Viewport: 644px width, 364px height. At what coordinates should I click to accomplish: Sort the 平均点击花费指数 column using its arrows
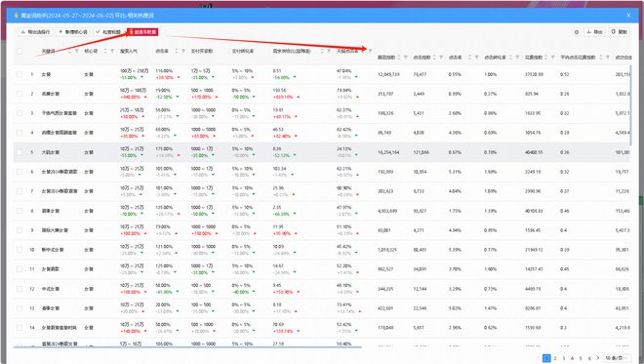point(601,58)
